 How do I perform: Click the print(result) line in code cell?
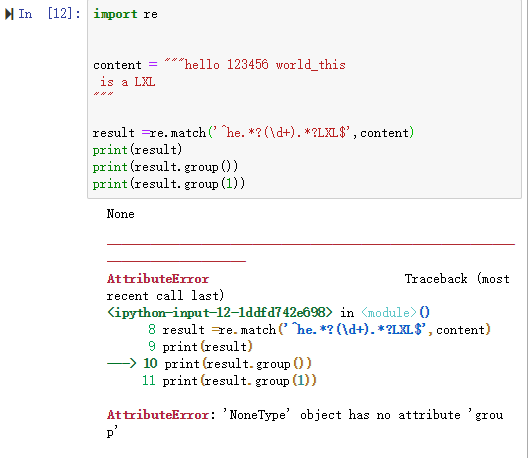(x=137, y=149)
